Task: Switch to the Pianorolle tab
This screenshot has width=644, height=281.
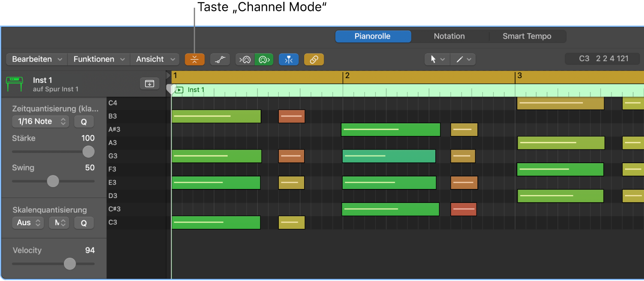Action: (373, 36)
